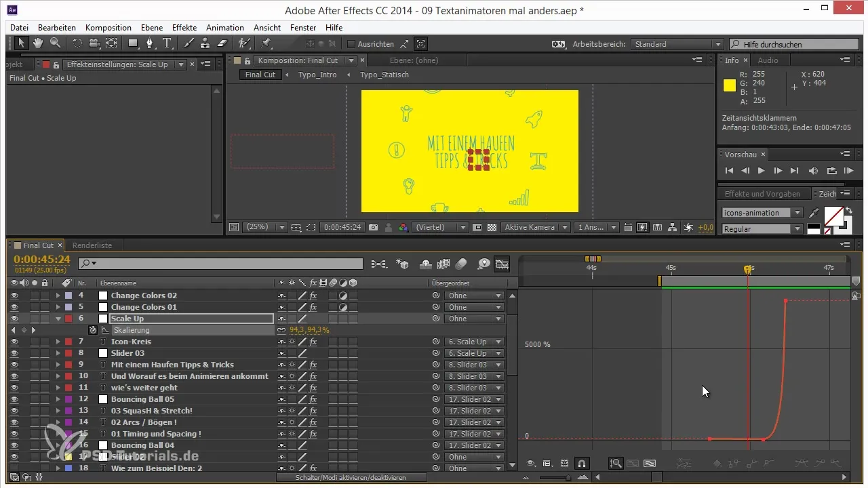The width and height of the screenshot is (868, 488).
Task: Select the Brush tool
Action: (189, 43)
